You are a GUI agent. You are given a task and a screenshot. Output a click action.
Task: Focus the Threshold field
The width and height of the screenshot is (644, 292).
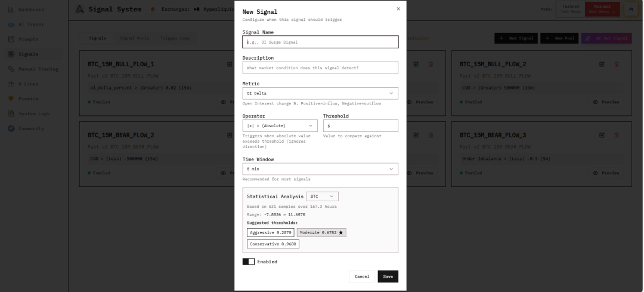tap(360, 126)
